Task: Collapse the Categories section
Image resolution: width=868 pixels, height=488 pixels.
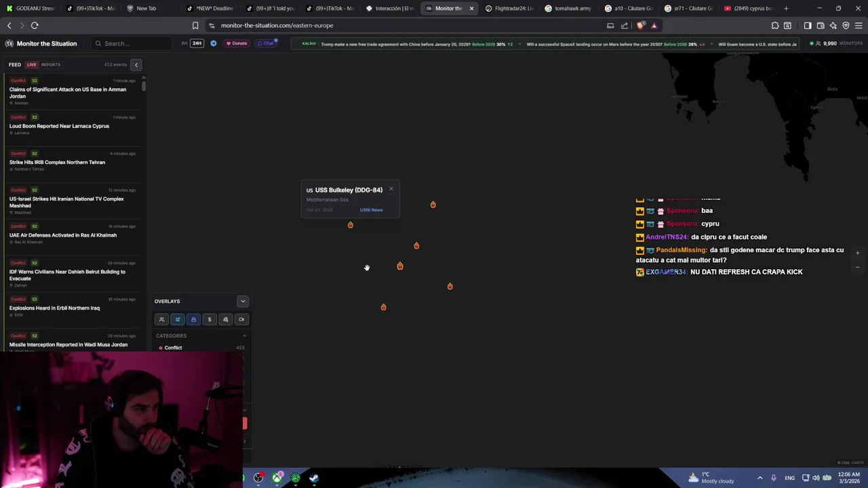Action: click(244, 335)
